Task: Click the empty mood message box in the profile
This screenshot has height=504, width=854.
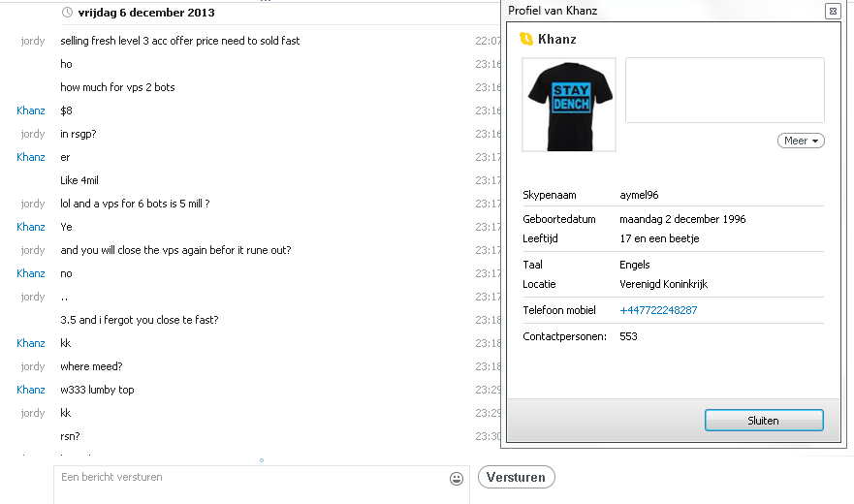Action: click(724, 90)
